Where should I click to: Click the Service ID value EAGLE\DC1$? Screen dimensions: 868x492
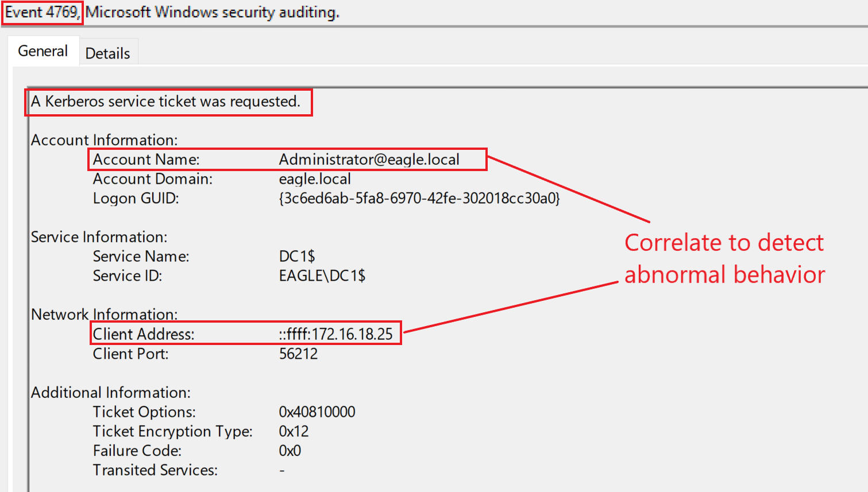pyautogui.click(x=322, y=276)
